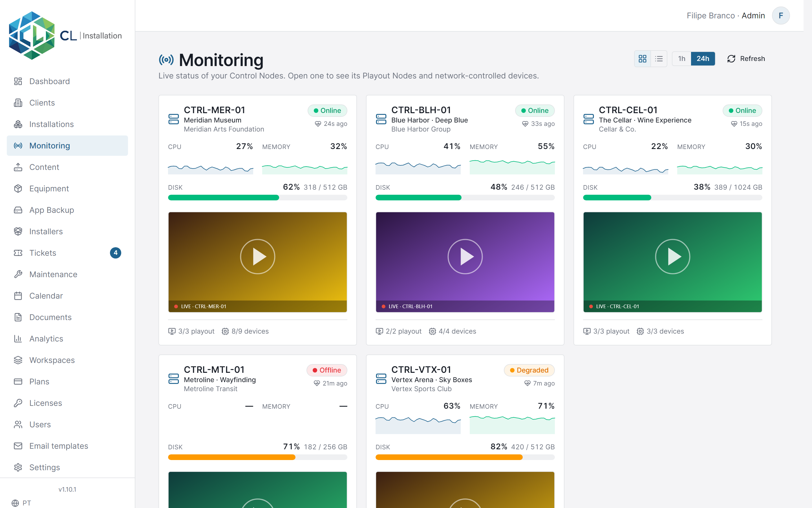Click the Licenses key icon
The width and height of the screenshot is (812, 508).
[18, 403]
